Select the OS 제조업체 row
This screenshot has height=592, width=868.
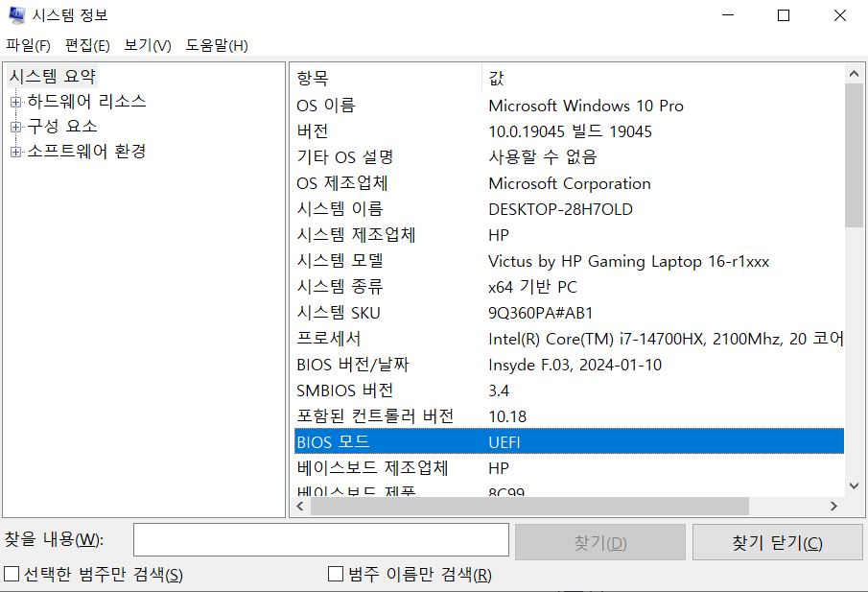click(x=569, y=183)
